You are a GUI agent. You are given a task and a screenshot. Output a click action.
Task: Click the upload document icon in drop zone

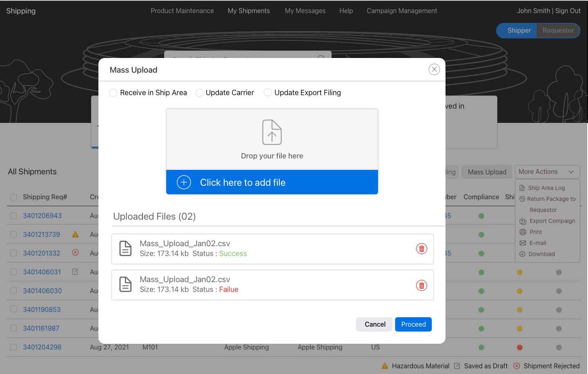(272, 132)
